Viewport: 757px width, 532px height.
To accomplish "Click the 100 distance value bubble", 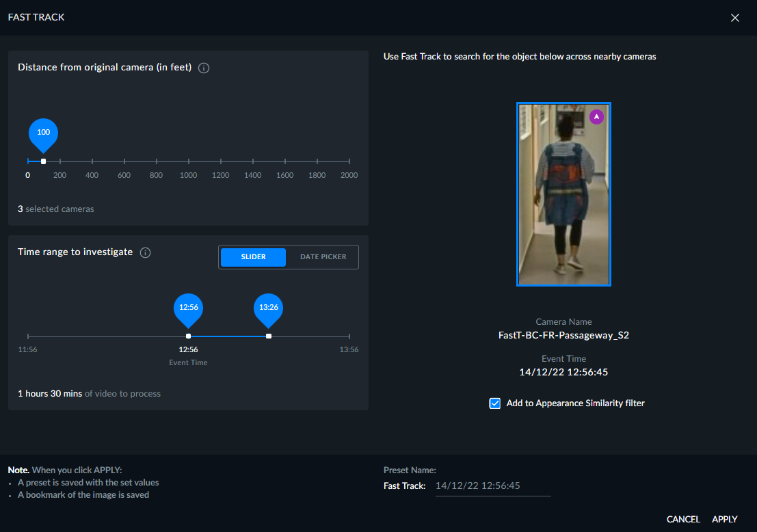I will 44,134.
